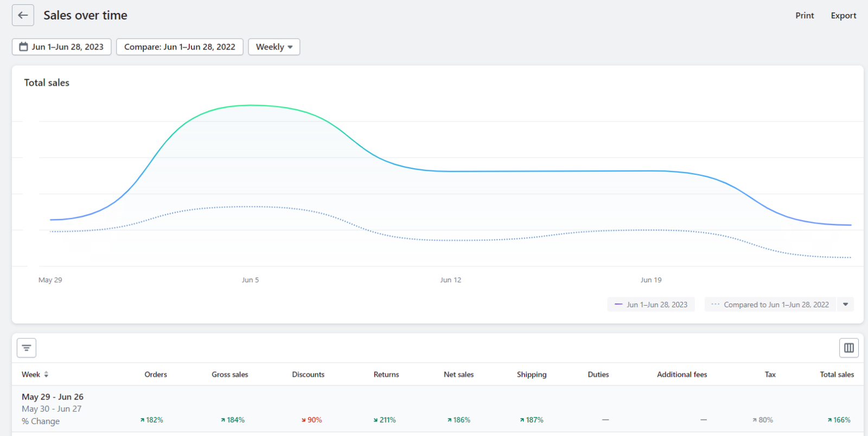Click the Discounts column header

pyautogui.click(x=308, y=375)
